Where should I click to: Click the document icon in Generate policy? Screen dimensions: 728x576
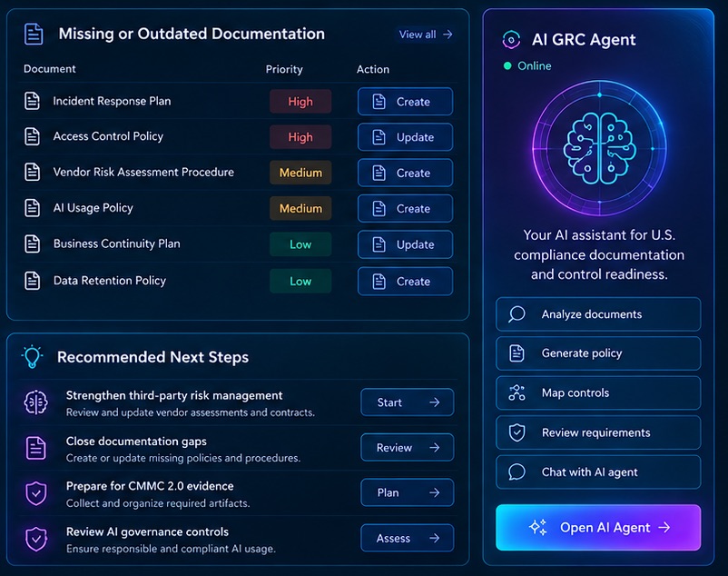(x=516, y=353)
